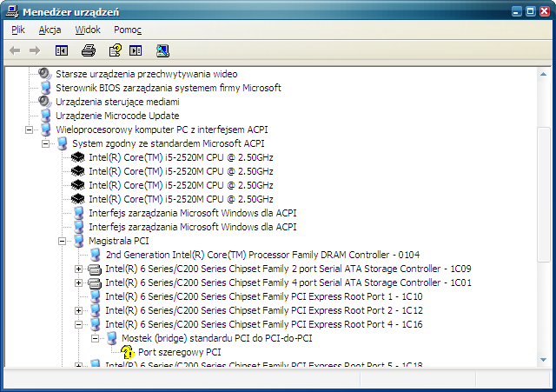Screen dimensions: 556x392
Task: Click speaker icon of Urządzenia sterujące mediami
Action: pyautogui.click(x=45, y=102)
